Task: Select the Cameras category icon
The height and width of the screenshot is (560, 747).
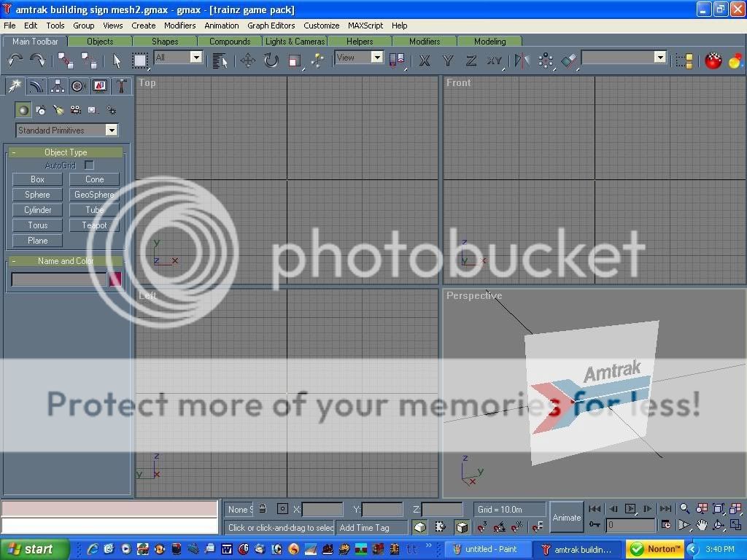Action: 75,111
